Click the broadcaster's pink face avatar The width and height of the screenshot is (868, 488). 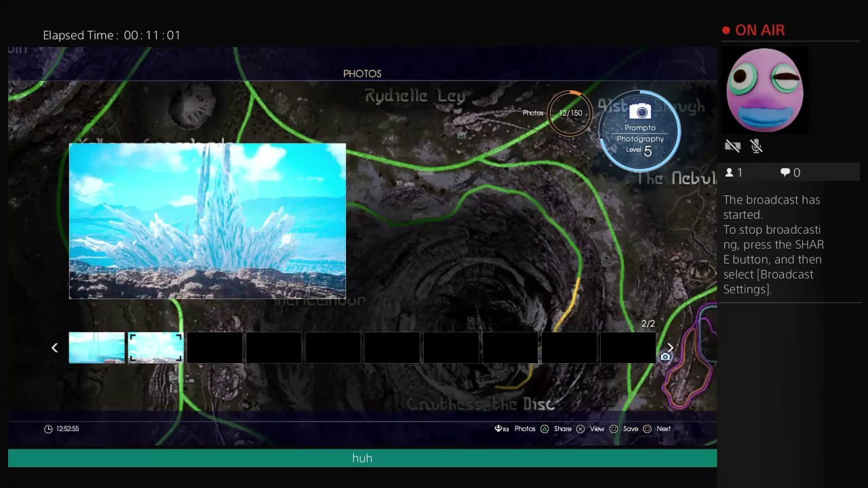tap(764, 89)
